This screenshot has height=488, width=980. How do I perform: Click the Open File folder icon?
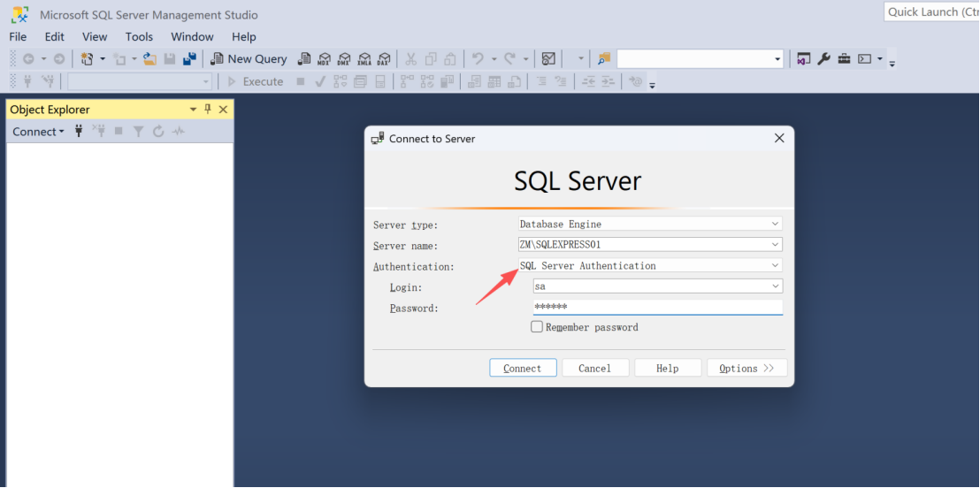pyautogui.click(x=150, y=58)
